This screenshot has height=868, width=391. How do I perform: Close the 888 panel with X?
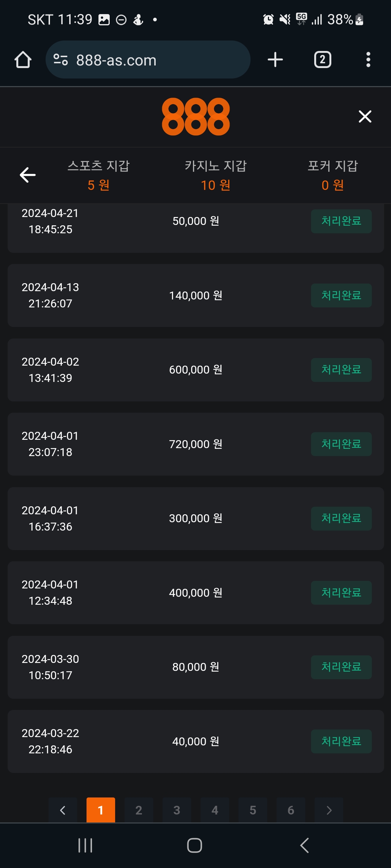(x=365, y=116)
